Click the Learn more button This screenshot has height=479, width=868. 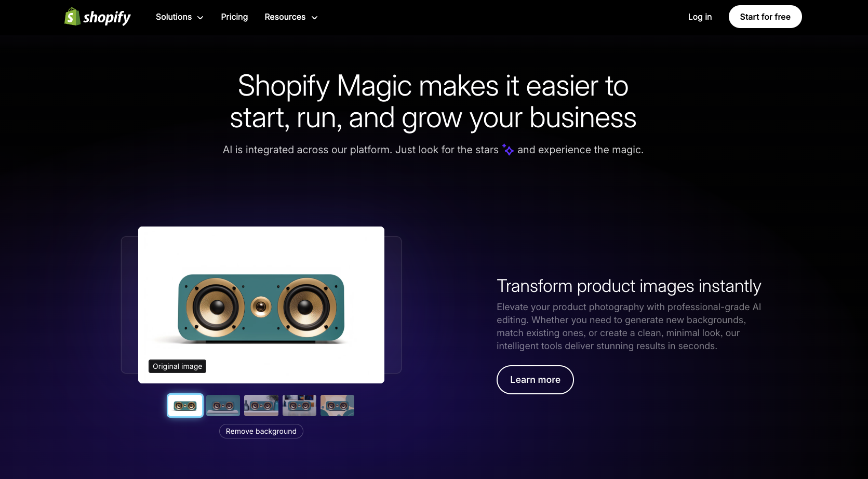click(x=535, y=380)
